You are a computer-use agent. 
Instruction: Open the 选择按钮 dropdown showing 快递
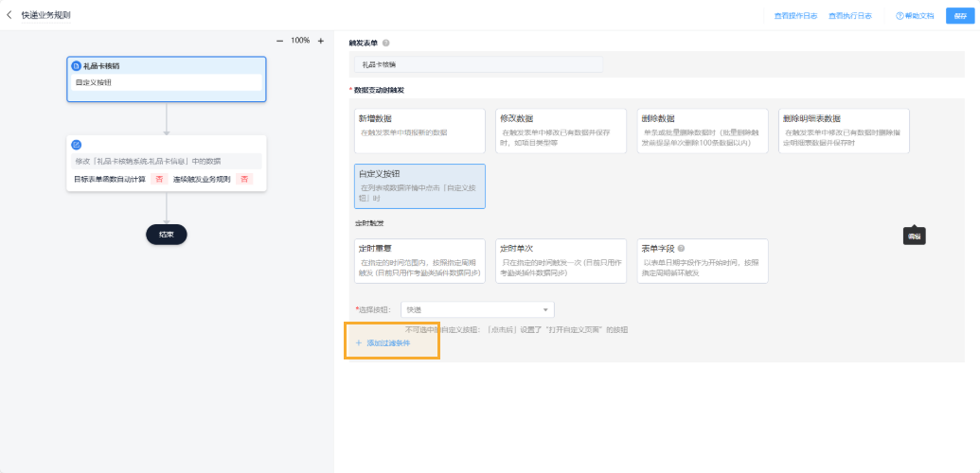(477, 309)
